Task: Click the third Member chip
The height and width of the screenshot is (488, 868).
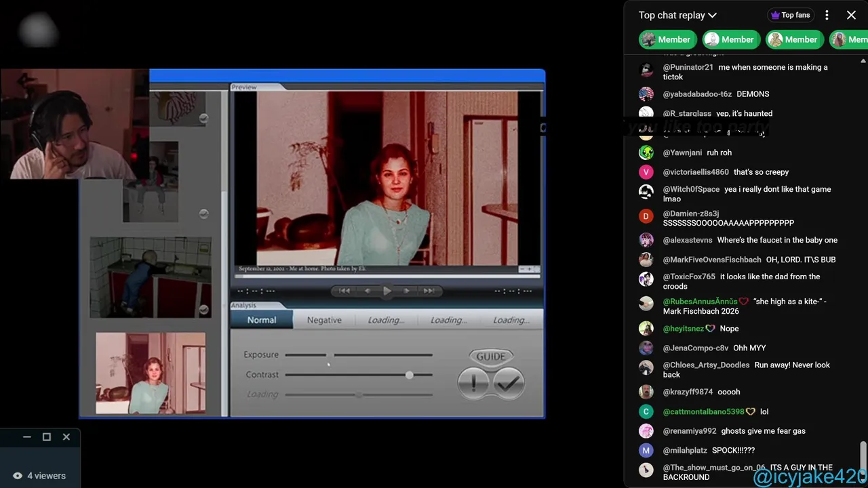Action: [793, 39]
